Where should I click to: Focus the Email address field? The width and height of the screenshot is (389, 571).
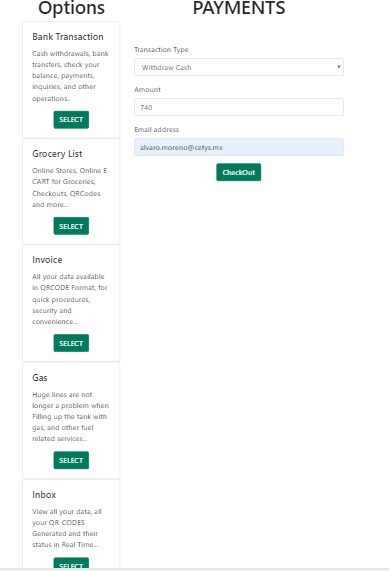pos(239,147)
